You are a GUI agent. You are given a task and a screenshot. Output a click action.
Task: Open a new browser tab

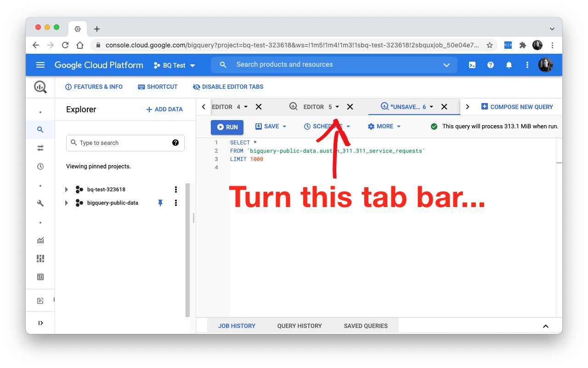click(97, 29)
